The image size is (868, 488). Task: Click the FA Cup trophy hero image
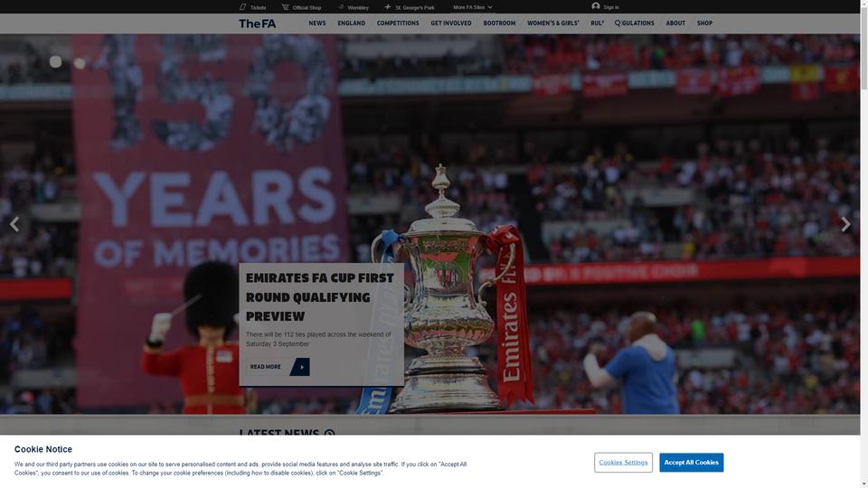coord(446,287)
